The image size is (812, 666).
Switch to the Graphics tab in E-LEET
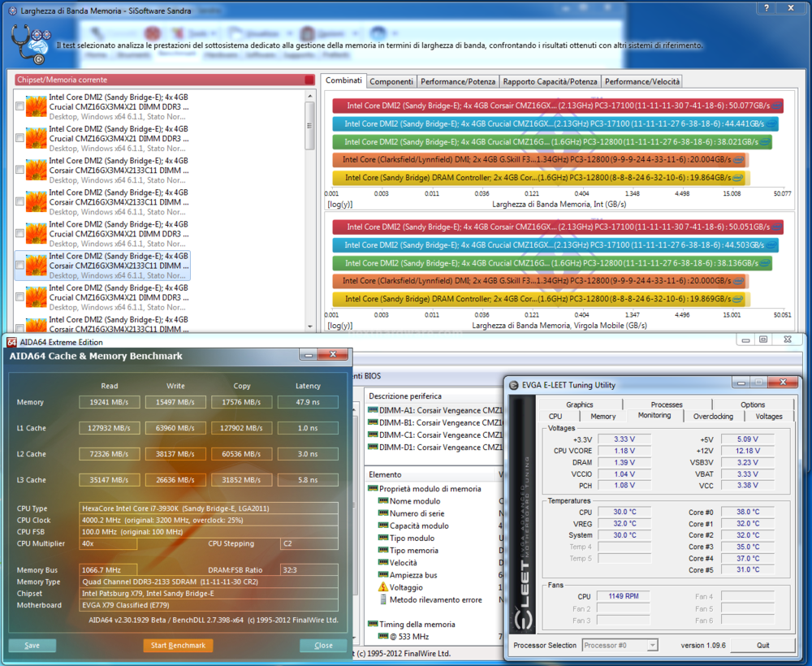tap(580, 404)
